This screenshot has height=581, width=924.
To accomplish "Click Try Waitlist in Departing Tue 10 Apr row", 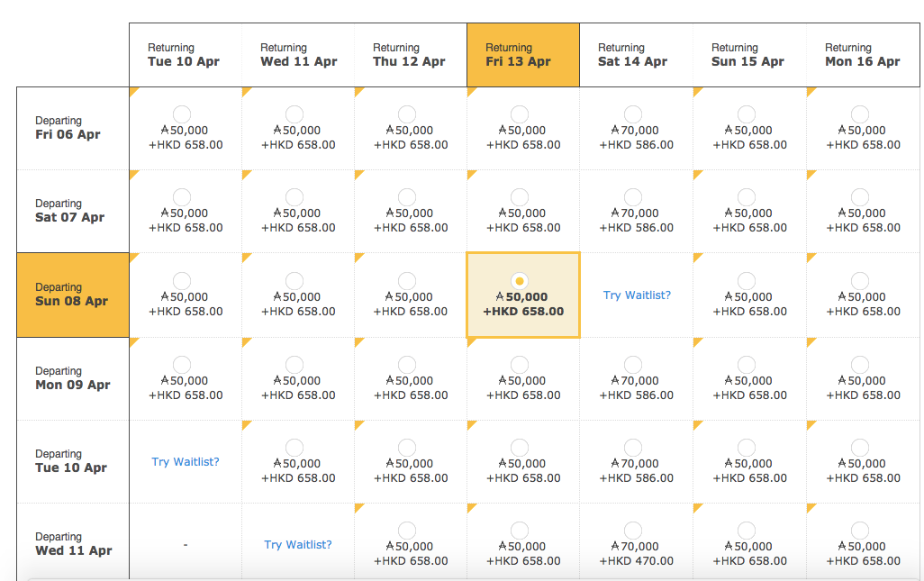I will tap(186, 462).
